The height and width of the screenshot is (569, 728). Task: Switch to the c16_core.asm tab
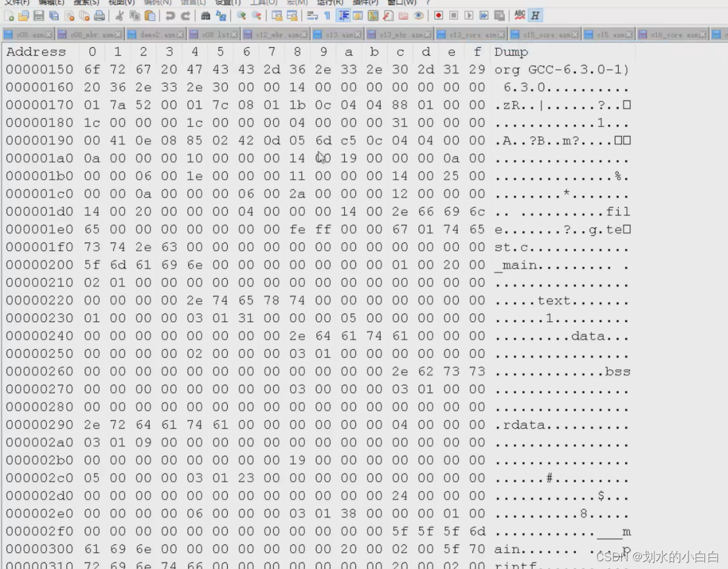pyautogui.click(x=673, y=35)
